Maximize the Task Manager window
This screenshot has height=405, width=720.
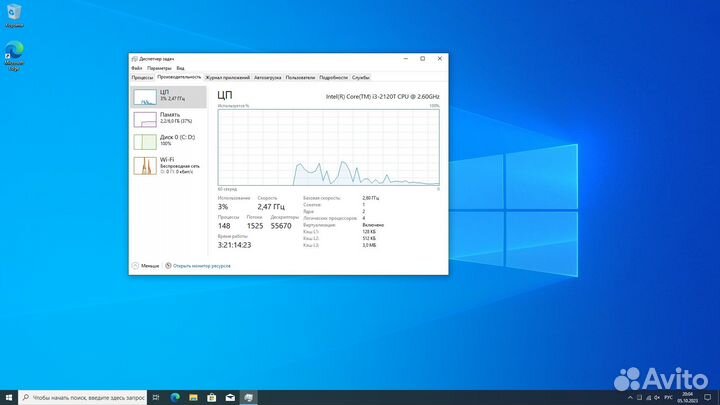pos(422,59)
